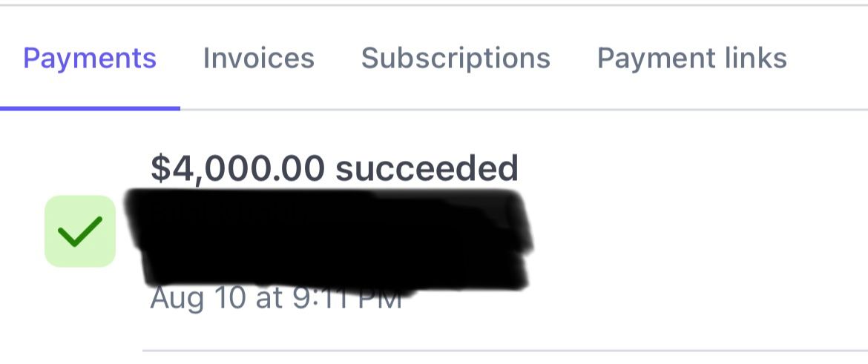This screenshot has height=364, width=868.
Task: Click the purple underline beneath Payments
Action: click(x=90, y=108)
